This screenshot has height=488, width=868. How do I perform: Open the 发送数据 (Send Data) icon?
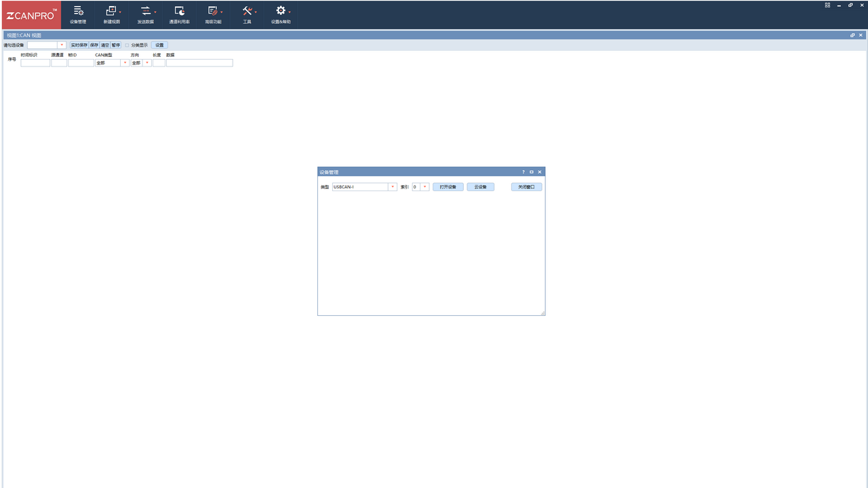[x=145, y=12]
